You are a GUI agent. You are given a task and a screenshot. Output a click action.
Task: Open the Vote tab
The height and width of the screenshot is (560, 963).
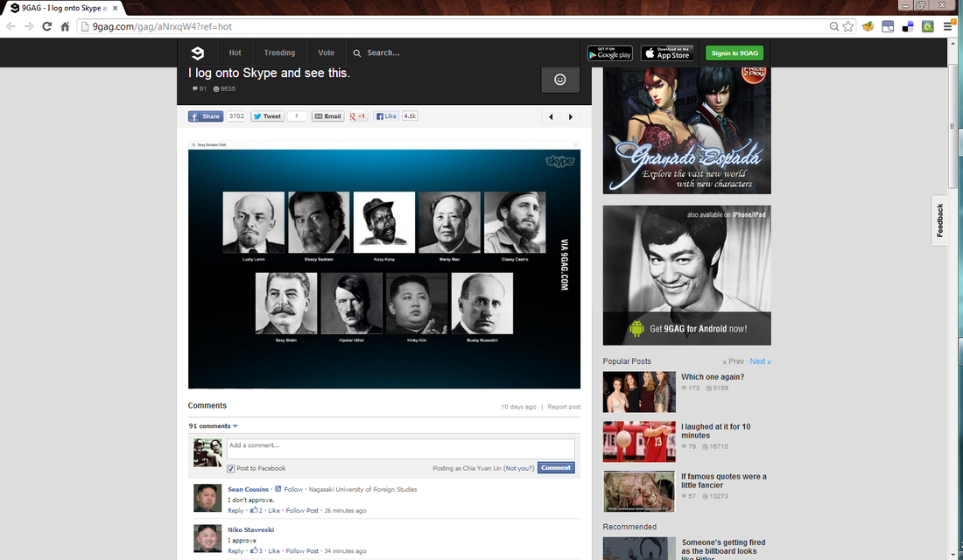pyautogui.click(x=327, y=52)
